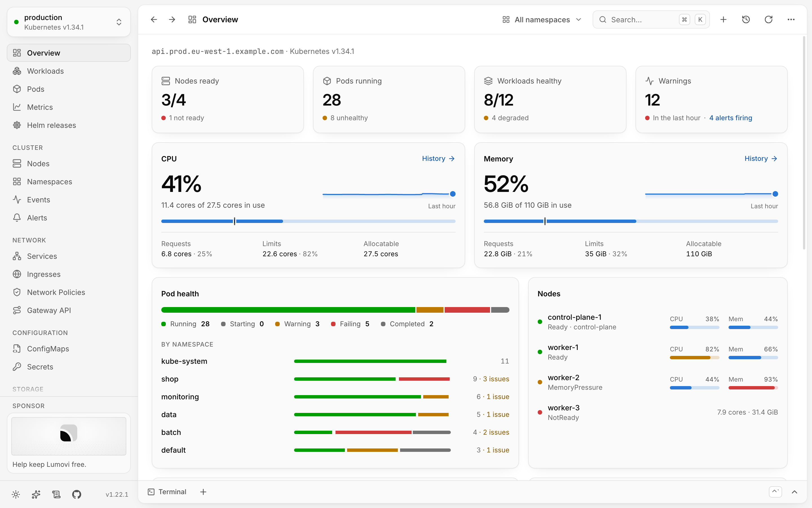Open Network Policies page

[69, 292]
